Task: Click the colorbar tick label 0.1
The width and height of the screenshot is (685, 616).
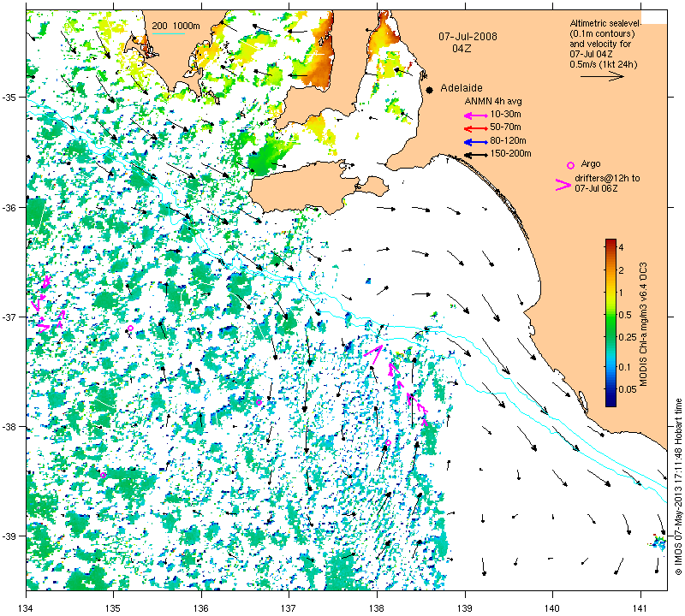Action: pyautogui.click(x=625, y=367)
